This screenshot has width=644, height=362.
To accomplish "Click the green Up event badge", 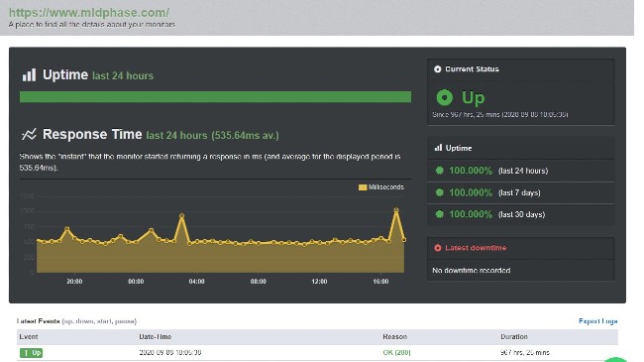I will (x=32, y=352).
